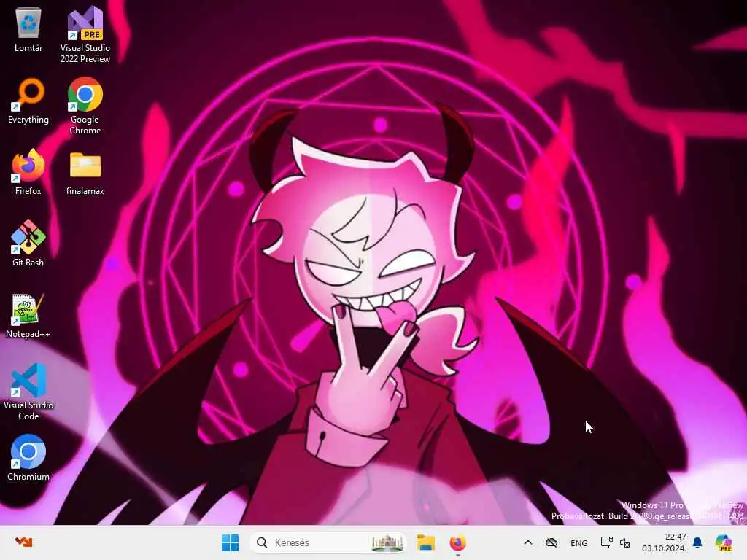Viewport: 747px width, 560px height.
Task: Open the notification bell
Action: (697, 542)
